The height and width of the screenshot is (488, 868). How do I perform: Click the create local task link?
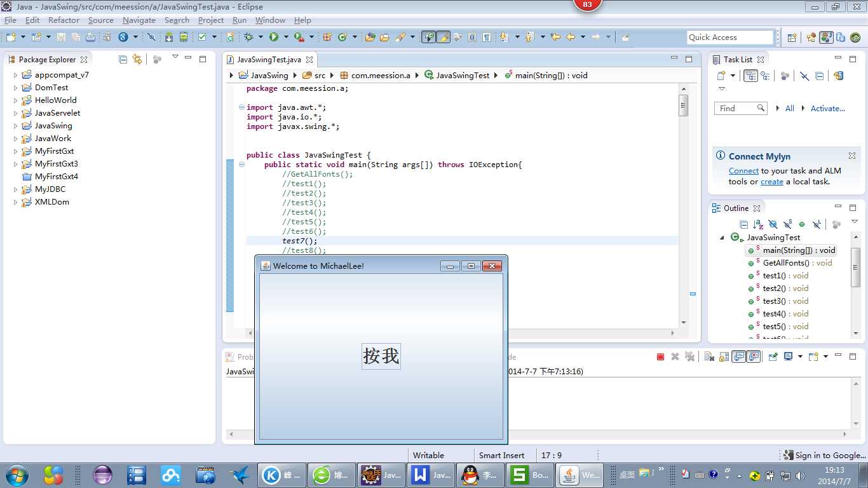tap(771, 182)
